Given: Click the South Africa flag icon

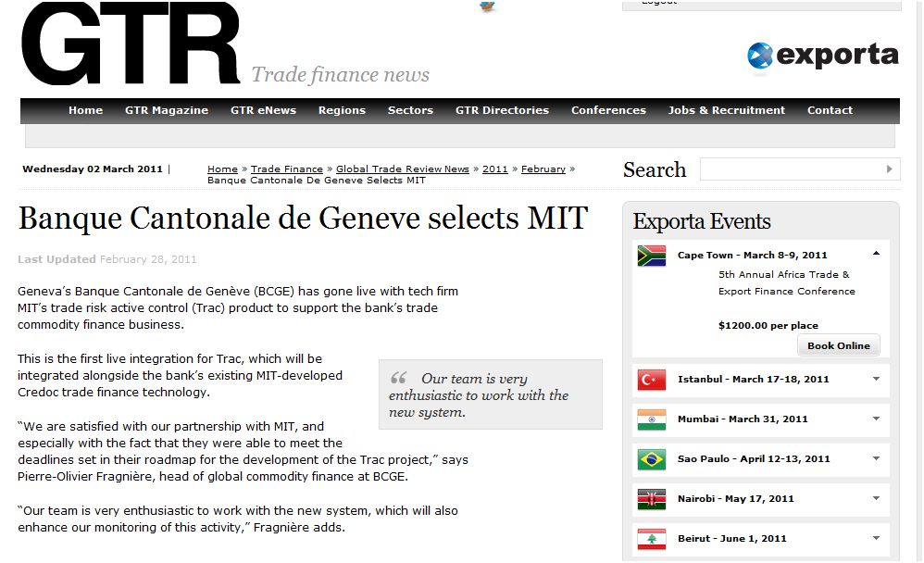Looking at the screenshot, I should tap(651, 256).
